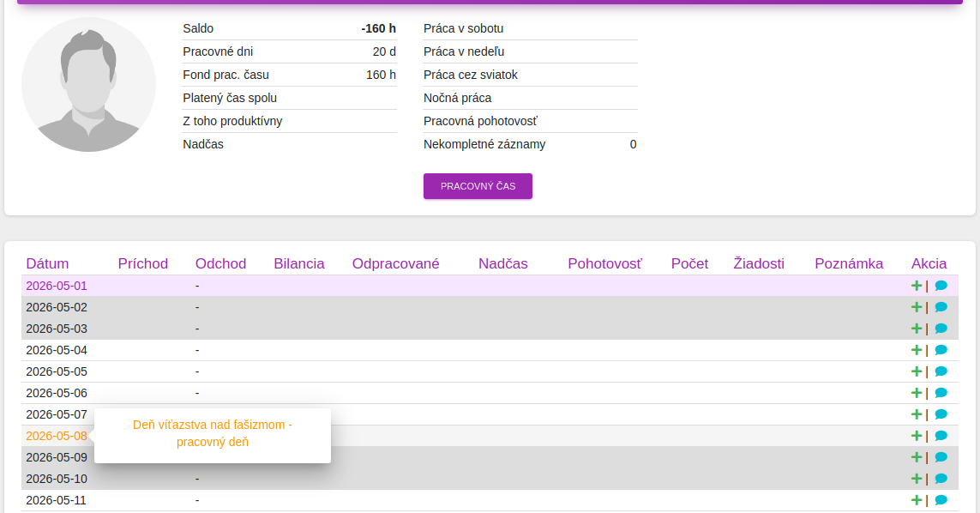Click comment bubble for 2026-05-07
The width and height of the screenshot is (980, 513).
pyautogui.click(x=941, y=414)
